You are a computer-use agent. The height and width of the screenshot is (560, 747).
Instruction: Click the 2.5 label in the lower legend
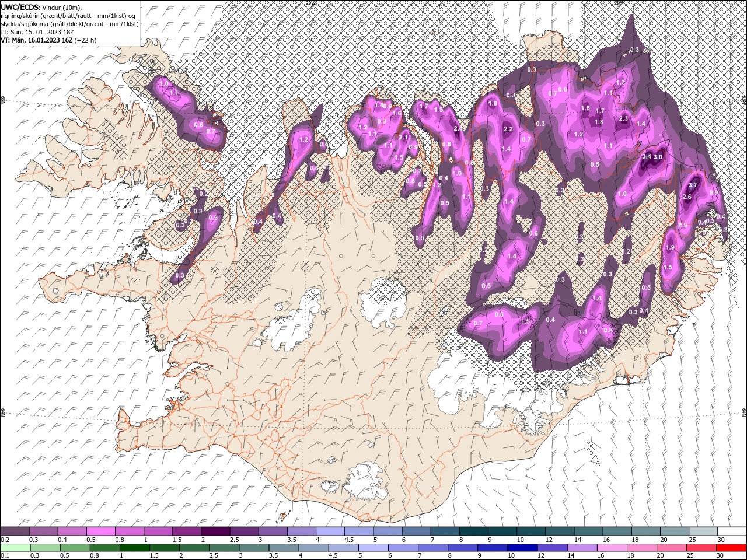click(x=214, y=555)
